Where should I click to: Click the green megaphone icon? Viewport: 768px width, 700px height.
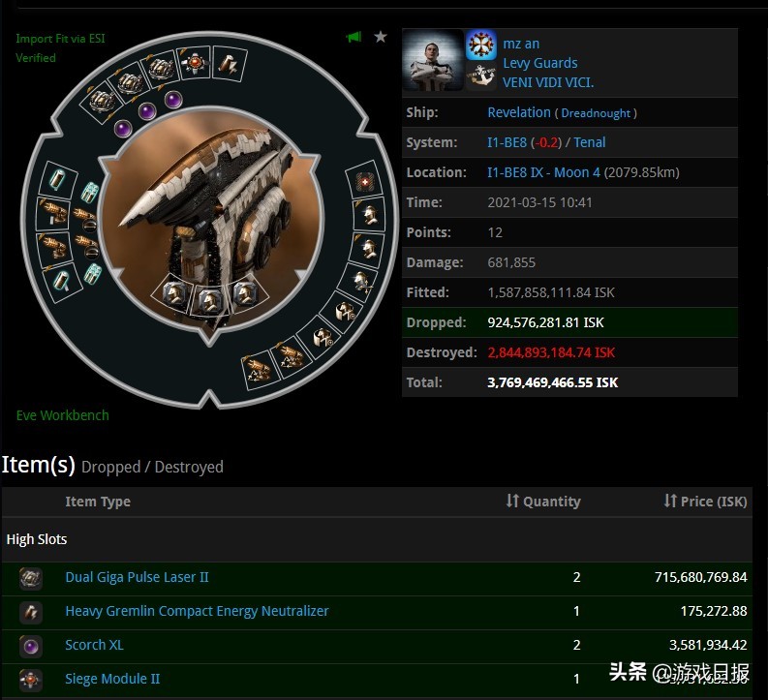tap(353, 37)
